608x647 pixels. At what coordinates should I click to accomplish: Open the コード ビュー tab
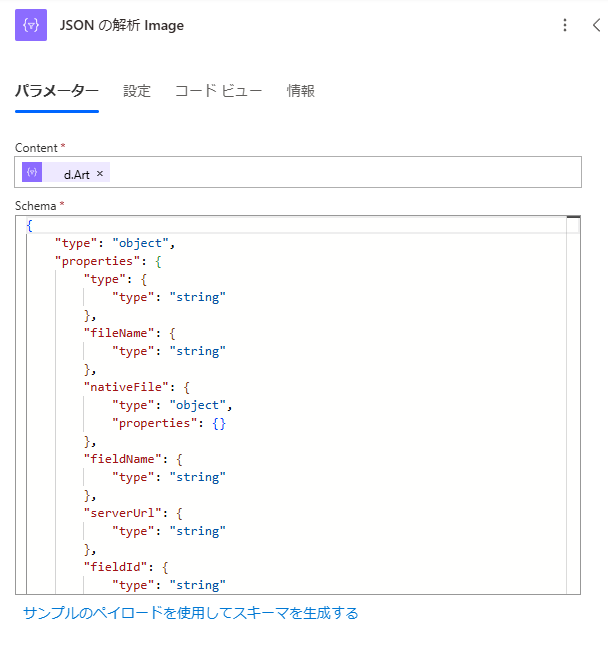(x=218, y=91)
